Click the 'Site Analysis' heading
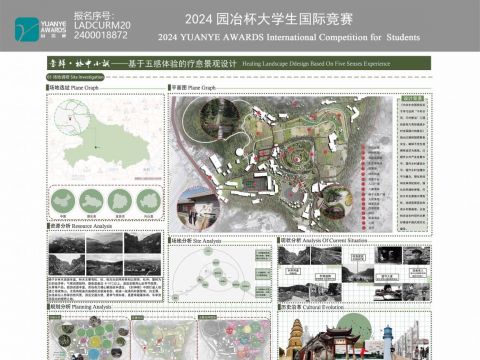Image resolution: width=480 pixels, height=360 pixels. coord(195,241)
